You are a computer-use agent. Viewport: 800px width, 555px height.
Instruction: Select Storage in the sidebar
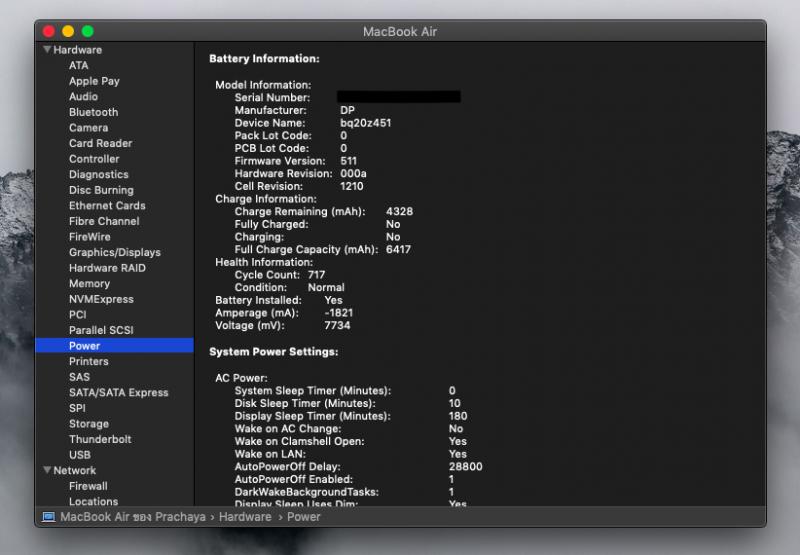tap(89, 423)
